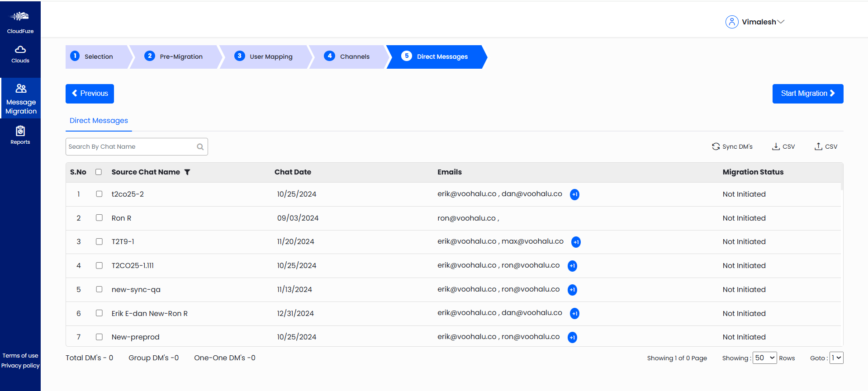The image size is (868, 391).
Task: Click the upload CSV icon
Action: point(818,146)
